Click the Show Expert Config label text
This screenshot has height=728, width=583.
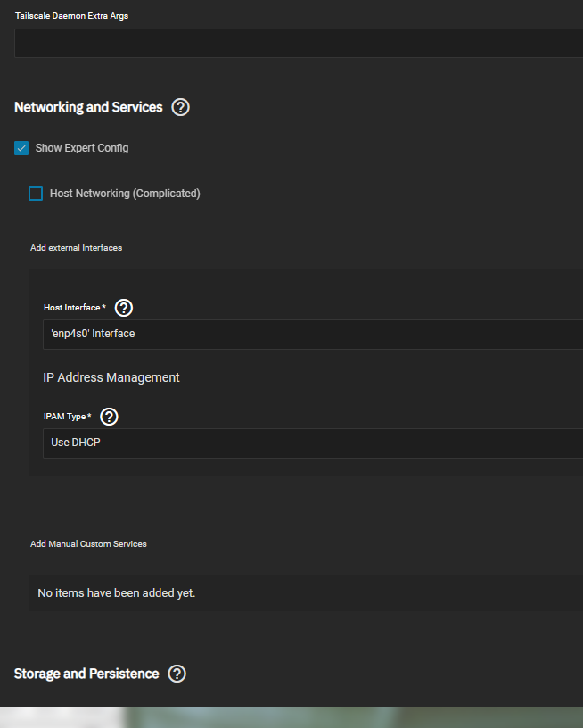[82, 148]
